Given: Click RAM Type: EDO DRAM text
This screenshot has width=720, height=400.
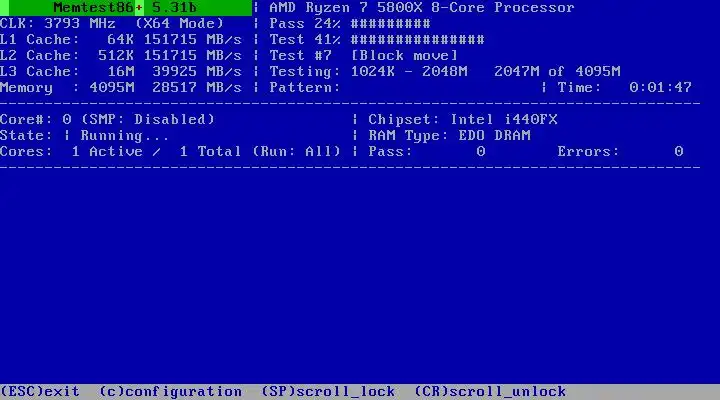Looking at the screenshot, I should point(449,135).
